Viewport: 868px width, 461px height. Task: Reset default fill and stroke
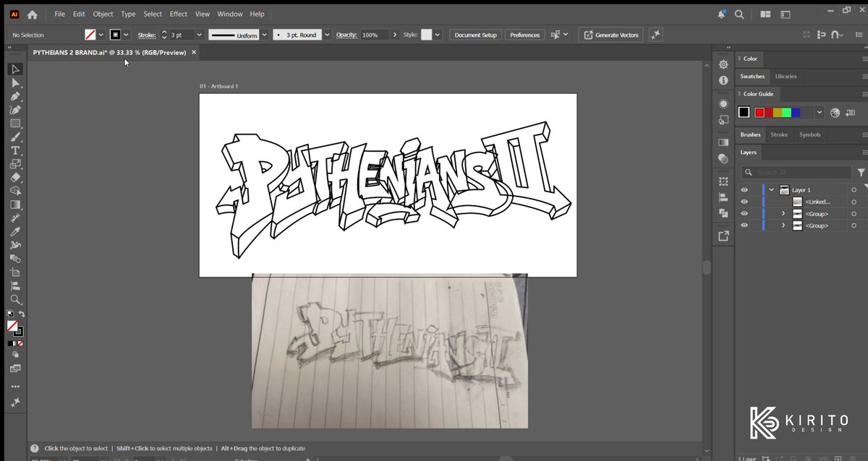click(9, 314)
